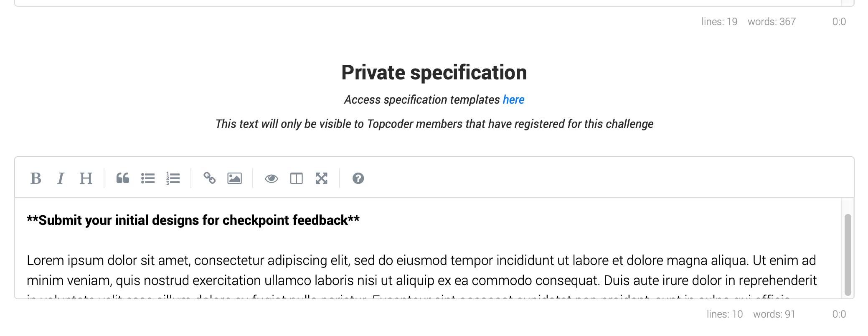Insert a heading with the H icon
868x336 pixels.
[86, 178]
